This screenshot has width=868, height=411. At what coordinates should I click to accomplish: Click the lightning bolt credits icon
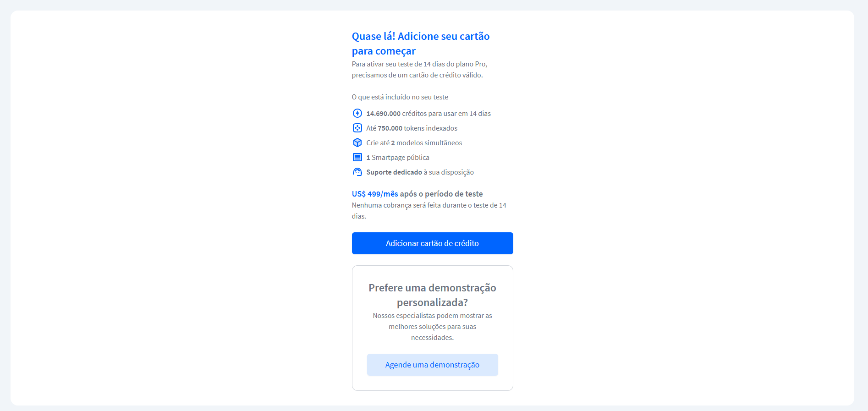coord(357,113)
